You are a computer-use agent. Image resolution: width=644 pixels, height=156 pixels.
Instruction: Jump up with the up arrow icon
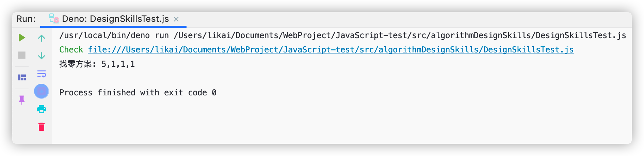click(x=42, y=38)
